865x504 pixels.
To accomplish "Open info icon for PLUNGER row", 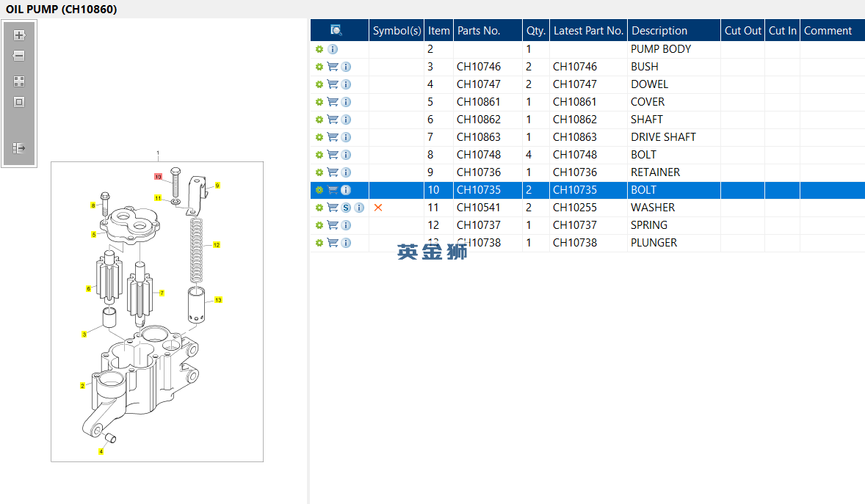I will tap(346, 243).
